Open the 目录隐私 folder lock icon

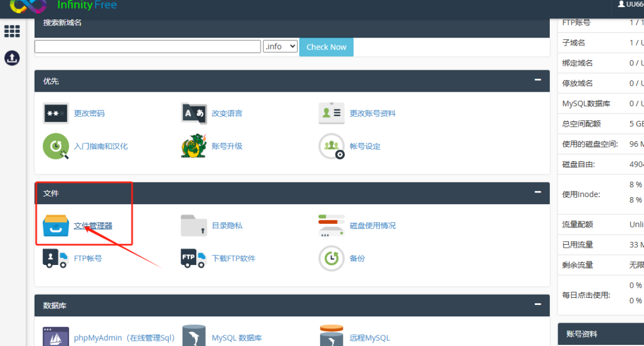(194, 226)
